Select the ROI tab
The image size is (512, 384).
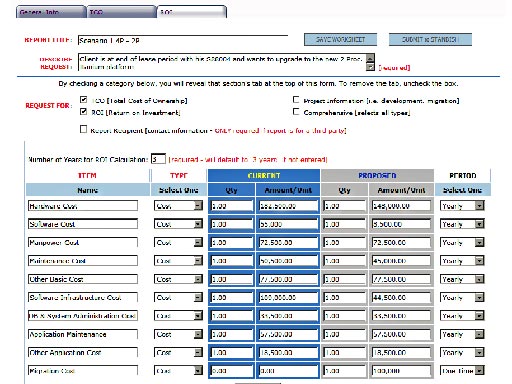coord(192,12)
